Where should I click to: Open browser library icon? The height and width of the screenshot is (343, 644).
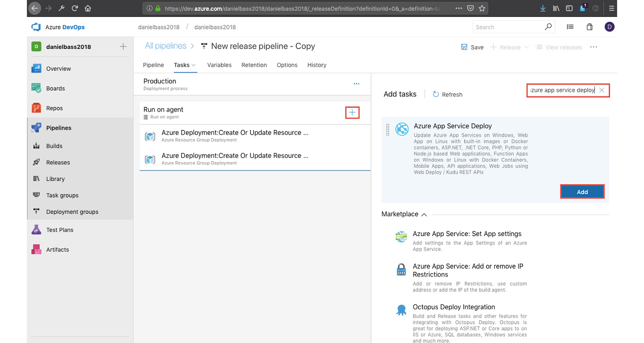(557, 8)
